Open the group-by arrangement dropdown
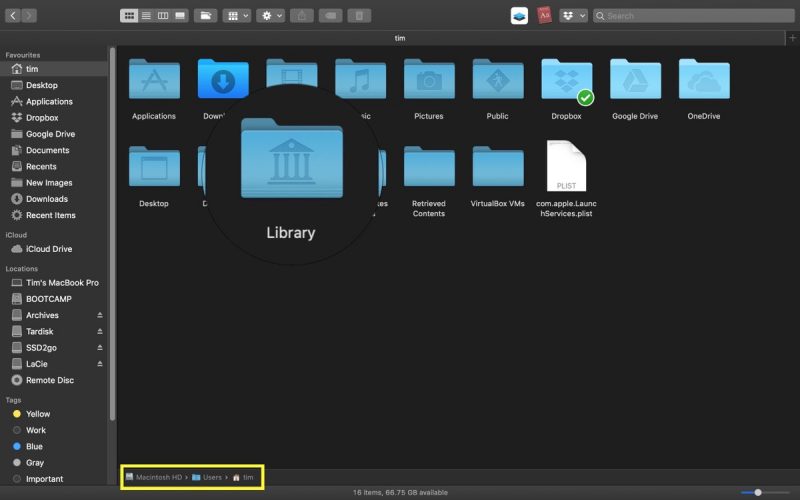800x500 pixels. (x=237, y=16)
